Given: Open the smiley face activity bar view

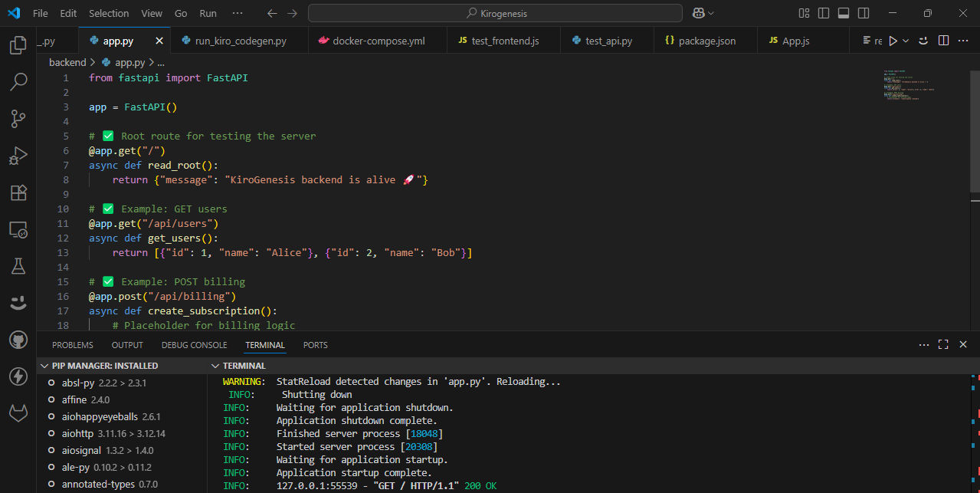Looking at the screenshot, I should [18, 303].
